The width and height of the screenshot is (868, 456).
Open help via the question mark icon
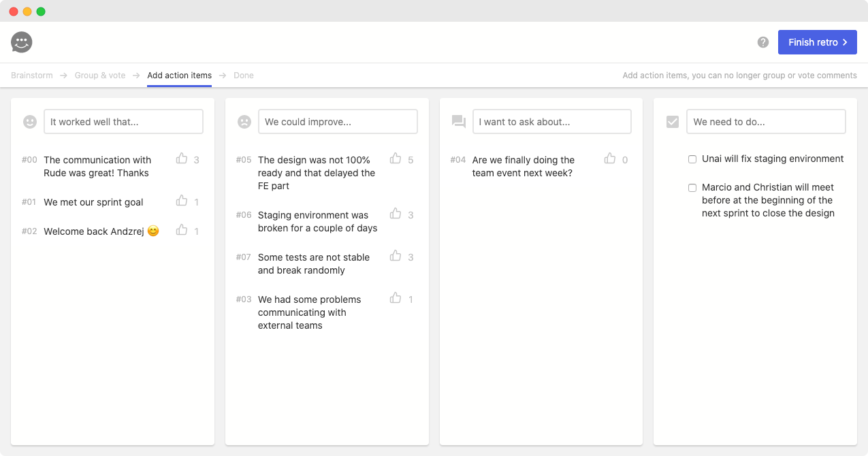coord(763,42)
